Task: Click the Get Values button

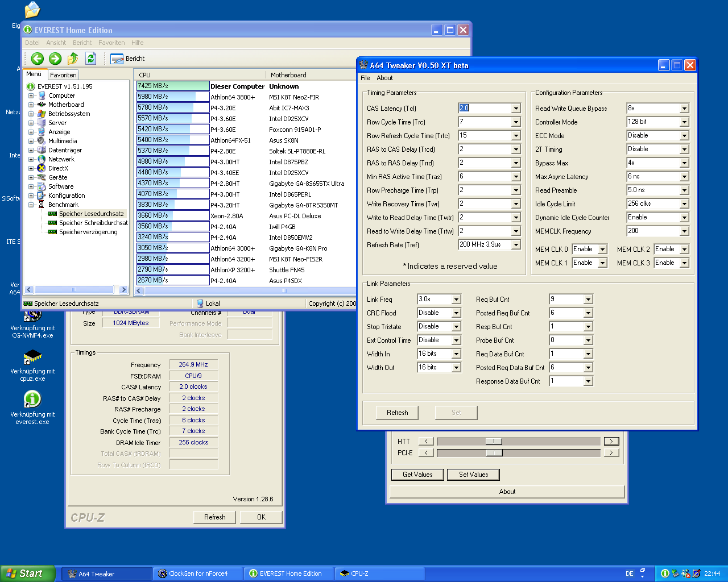Action: [417, 475]
